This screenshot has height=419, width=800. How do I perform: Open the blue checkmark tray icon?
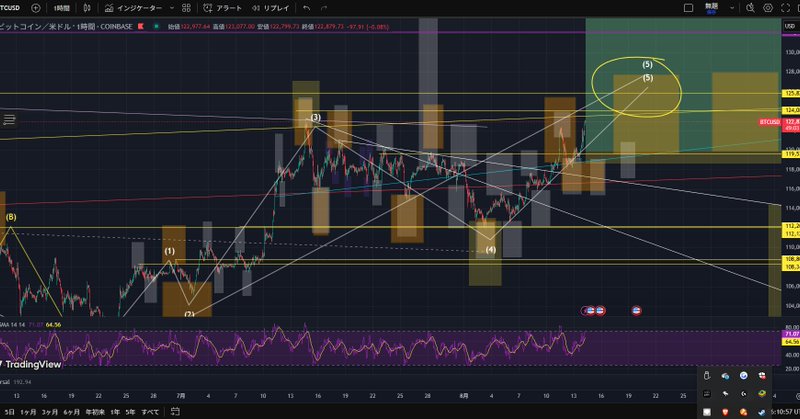coord(743,376)
